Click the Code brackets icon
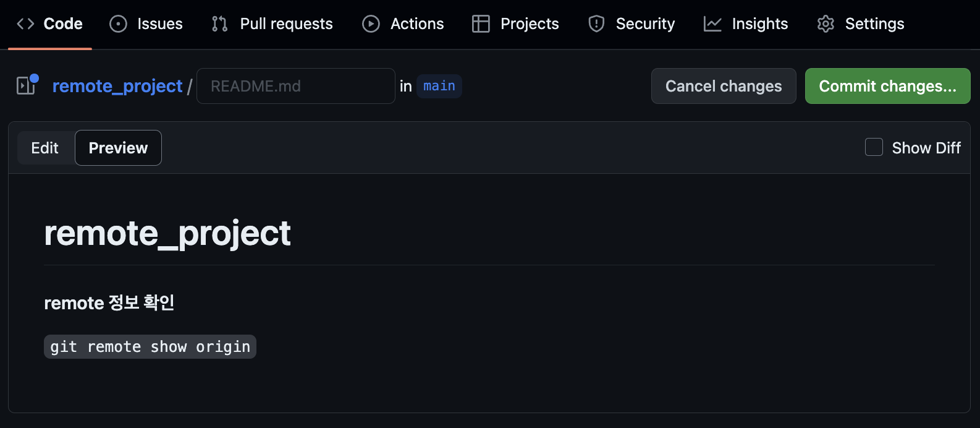Image resolution: width=980 pixels, height=428 pixels. click(25, 24)
